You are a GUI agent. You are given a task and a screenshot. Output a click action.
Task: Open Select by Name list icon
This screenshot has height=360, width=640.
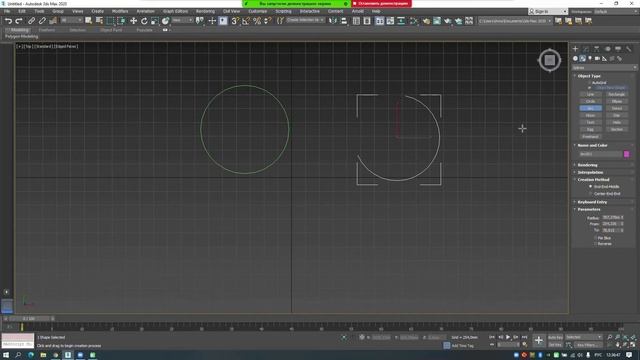point(99,21)
